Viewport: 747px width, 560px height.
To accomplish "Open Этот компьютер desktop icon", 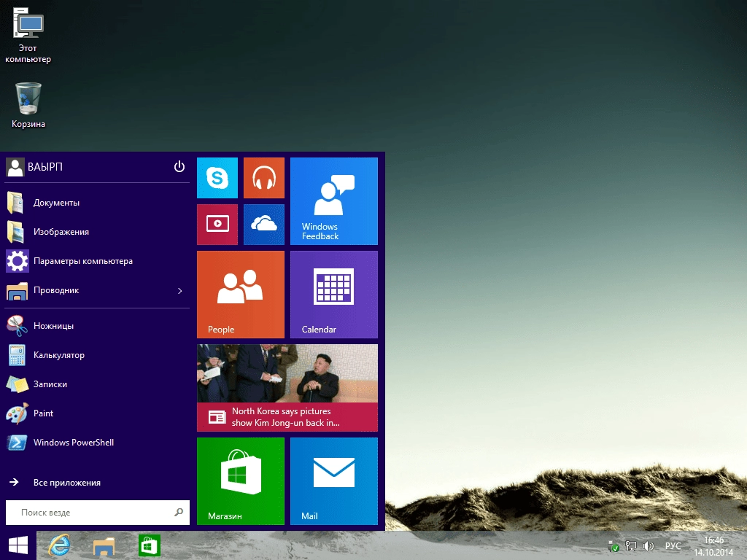I will [x=28, y=35].
